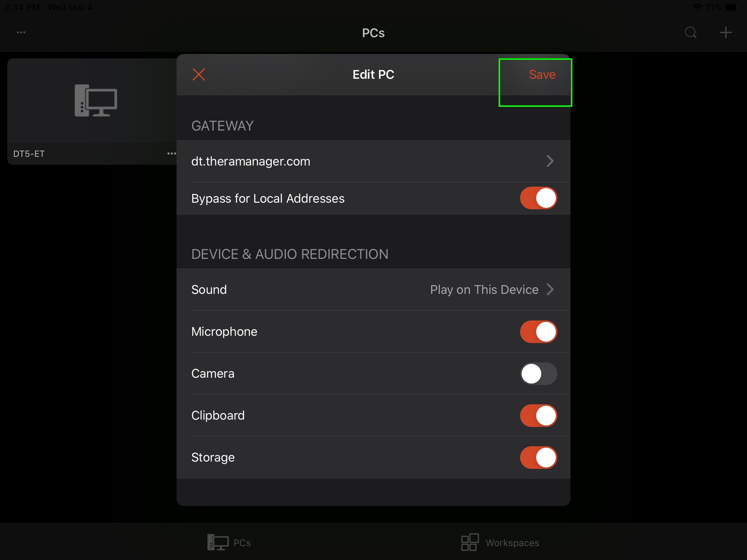The width and height of the screenshot is (747, 560).
Task: Expand gateway dt.theramanager.com chevron
Action: click(x=550, y=161)
